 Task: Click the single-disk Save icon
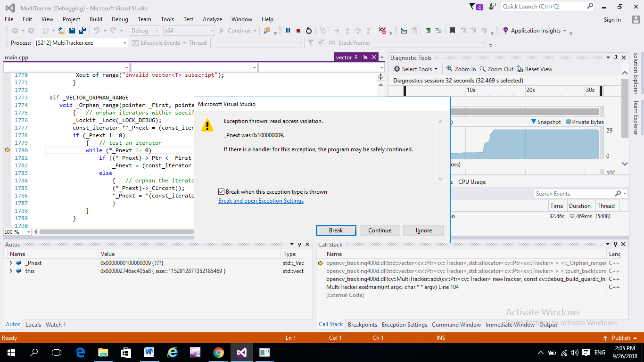72,31
